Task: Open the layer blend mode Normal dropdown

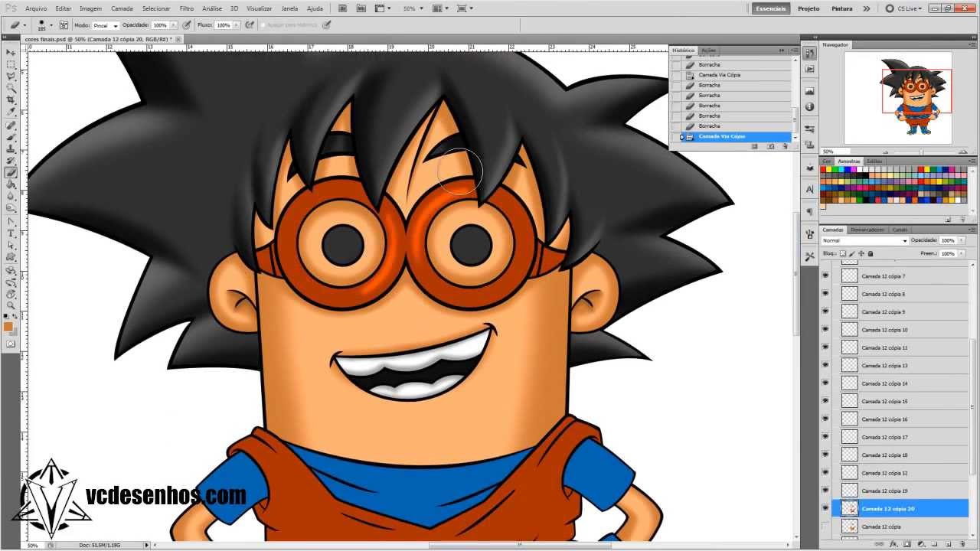Action: pyautogui.click(x=865, y=240)
